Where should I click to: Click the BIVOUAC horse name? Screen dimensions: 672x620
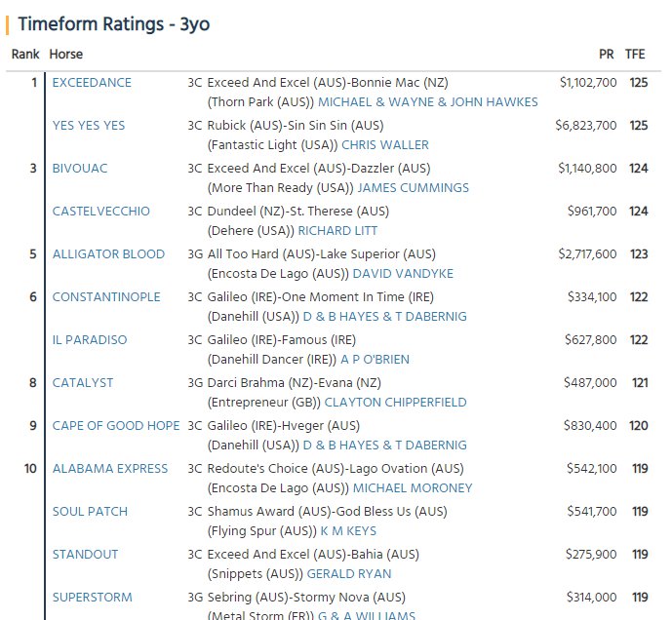point(80,169)
